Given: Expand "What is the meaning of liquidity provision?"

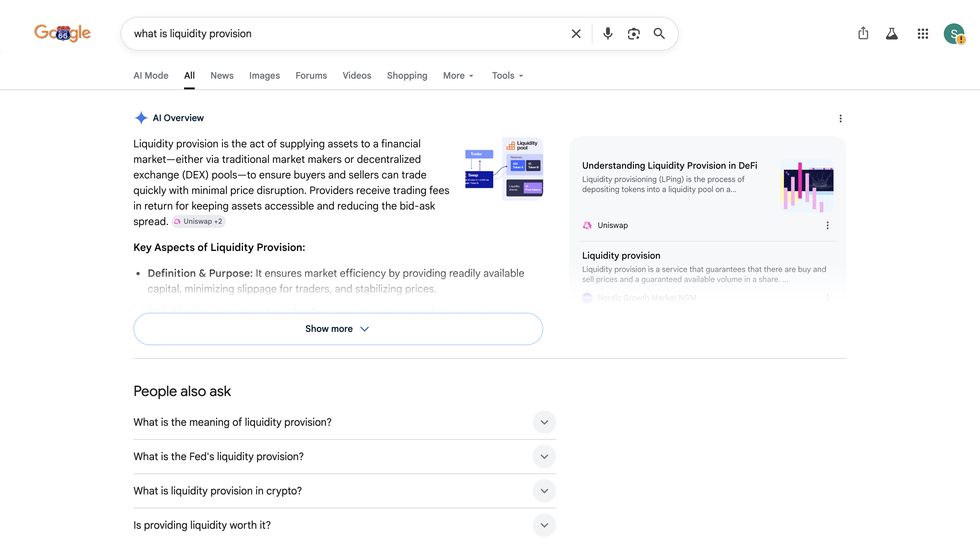Looking at the screenshot, I should 344,422.
